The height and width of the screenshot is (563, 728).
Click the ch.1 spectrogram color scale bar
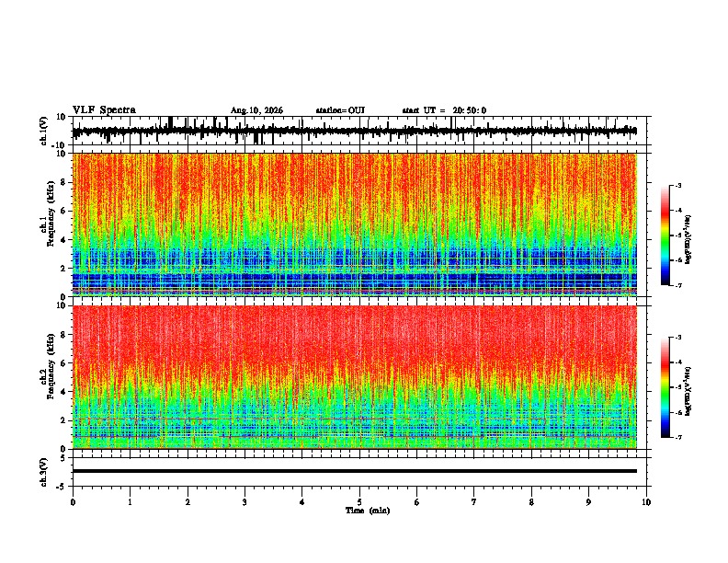665,236
